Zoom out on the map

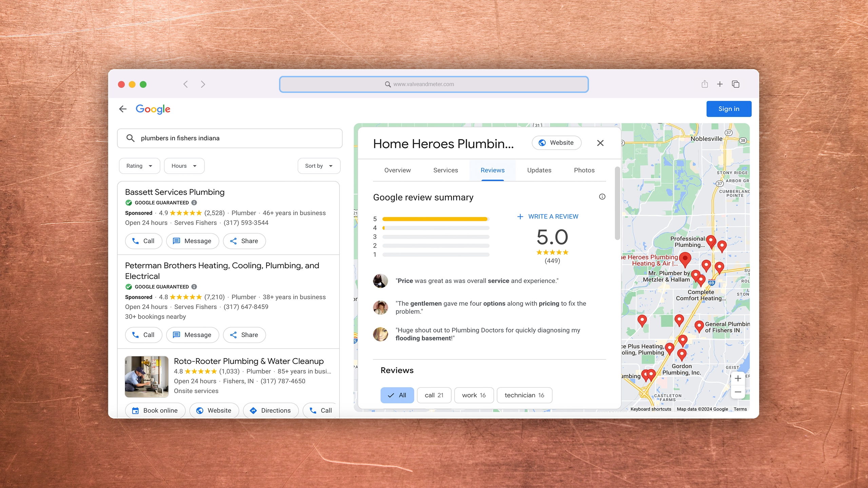[738, 392]
